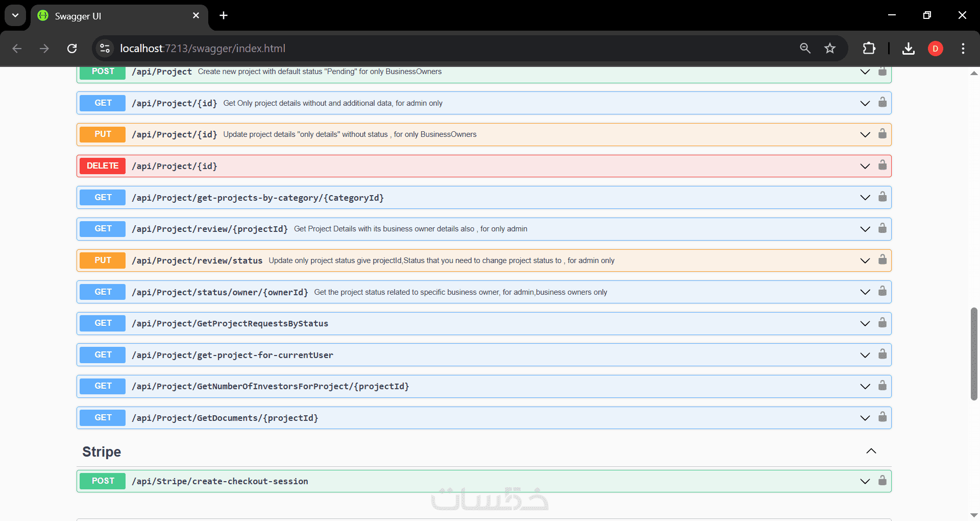The height and width of the screenshot is (521, 980).
Task: Click the POST method badge for /api/Project
Action: 103,72
